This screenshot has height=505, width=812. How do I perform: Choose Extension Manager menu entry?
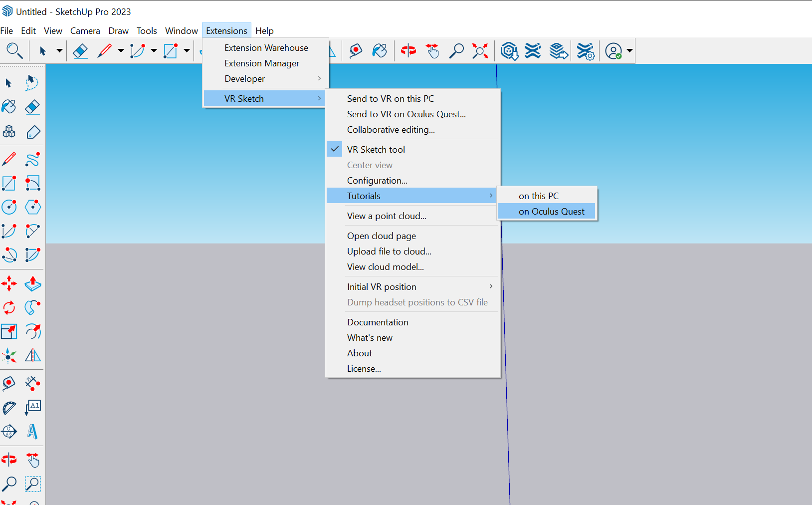point(265,63)
